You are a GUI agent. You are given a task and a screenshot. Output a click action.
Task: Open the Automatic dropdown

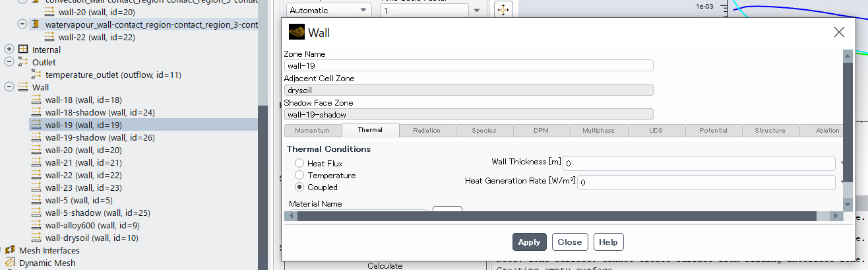coord(329,11)
